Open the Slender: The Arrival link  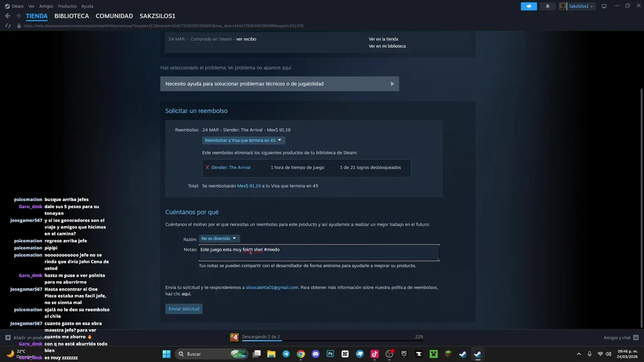(x=231, y=167)
